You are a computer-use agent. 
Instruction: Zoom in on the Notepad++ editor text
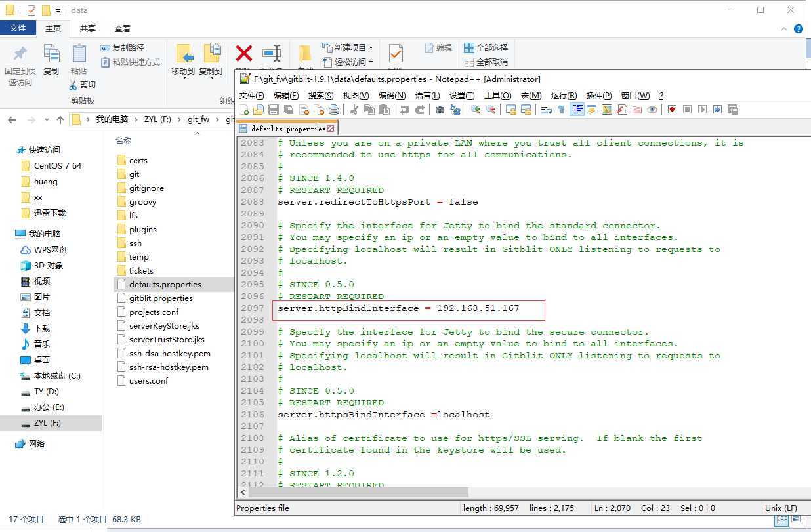pos(476,110)
